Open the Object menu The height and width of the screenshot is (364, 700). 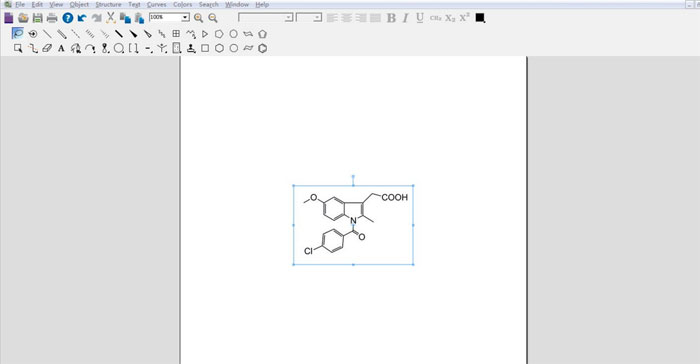pyautogui.click(x=79, y=4)
